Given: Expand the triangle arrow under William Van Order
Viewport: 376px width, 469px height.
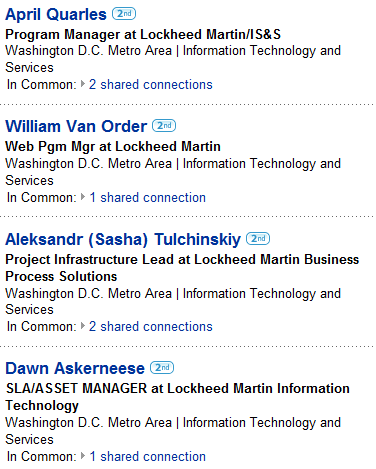Looking at the screenshot, I should coord(83,197).
